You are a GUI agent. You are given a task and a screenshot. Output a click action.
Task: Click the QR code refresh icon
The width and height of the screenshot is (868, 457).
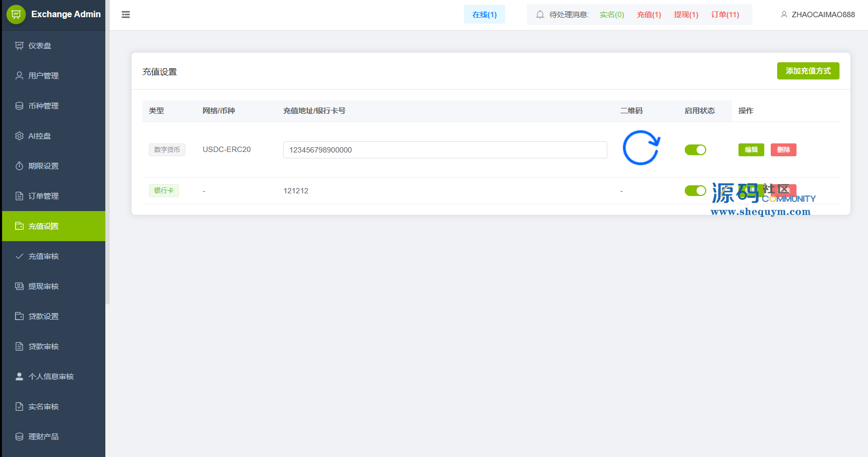pyautogui.click(x=641, y=148)
